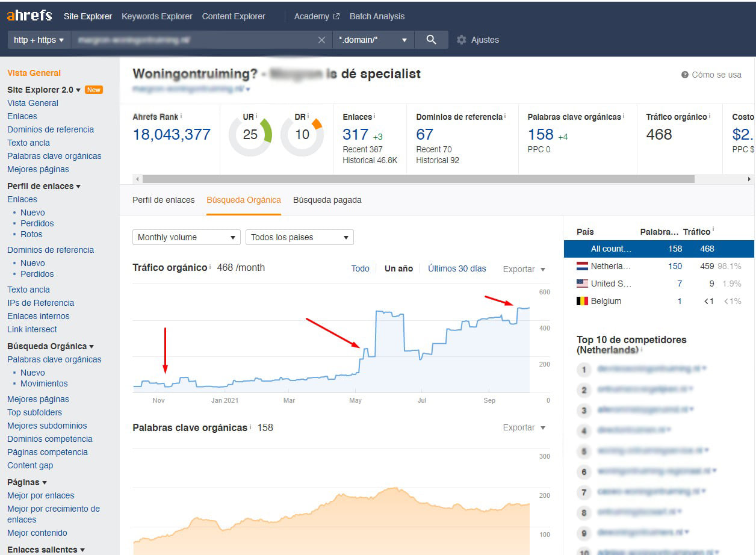The height and width of the screenshot is (555, 756).
Task: Open Site Explorer in top navigation
Action: tap(88, 16)
